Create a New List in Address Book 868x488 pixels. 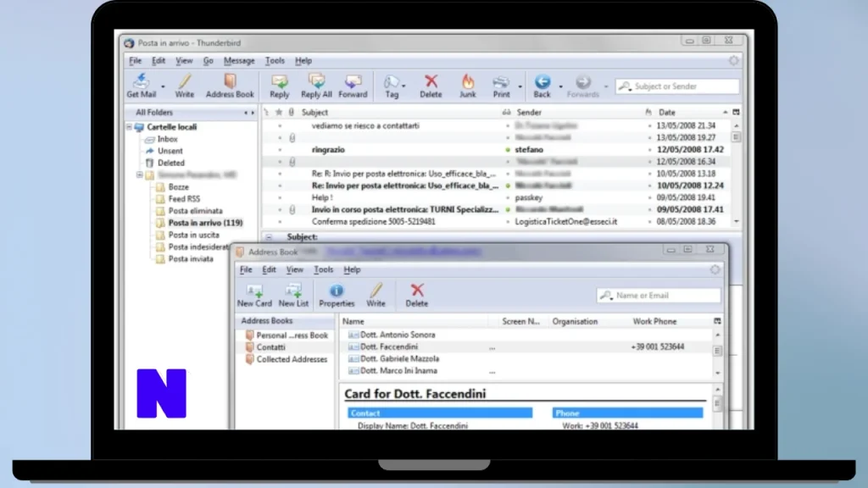coord(293,296)
